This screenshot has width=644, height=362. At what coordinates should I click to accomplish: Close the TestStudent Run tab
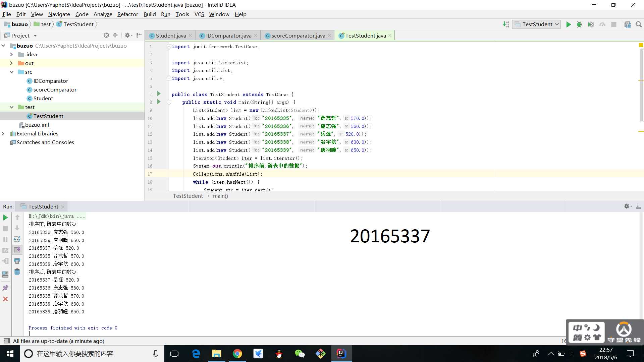(63, 207)
